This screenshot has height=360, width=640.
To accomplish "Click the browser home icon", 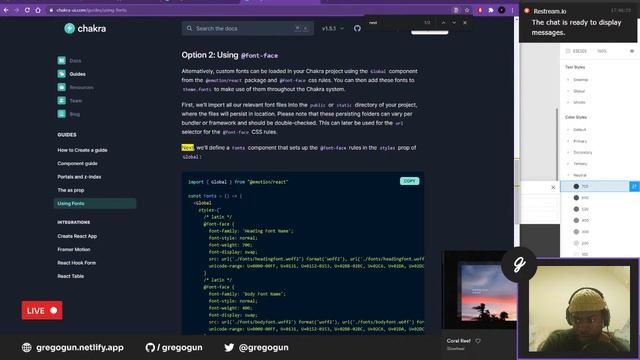I will (38, 10).
